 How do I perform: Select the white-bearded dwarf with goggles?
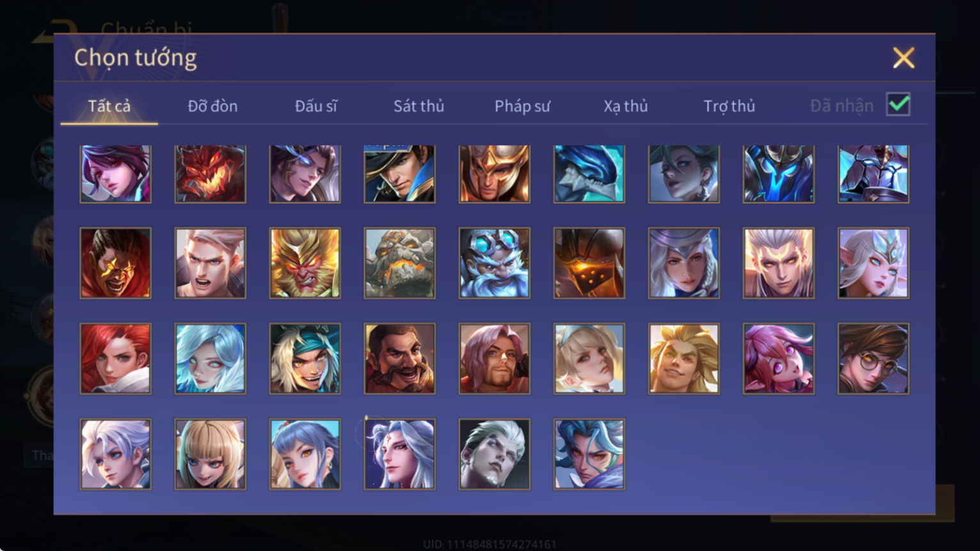coord(494,263)
